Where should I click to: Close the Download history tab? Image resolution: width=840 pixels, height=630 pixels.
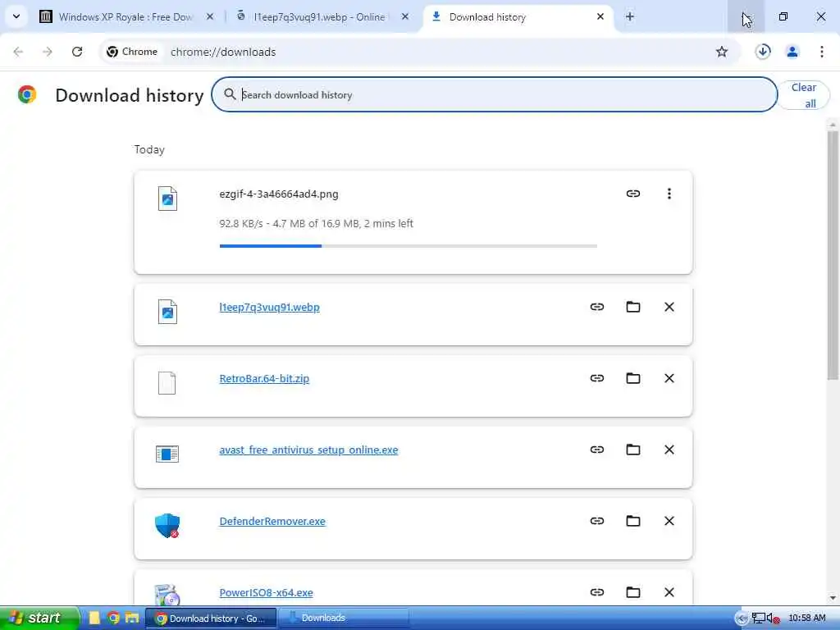click(x=600, y=16)
